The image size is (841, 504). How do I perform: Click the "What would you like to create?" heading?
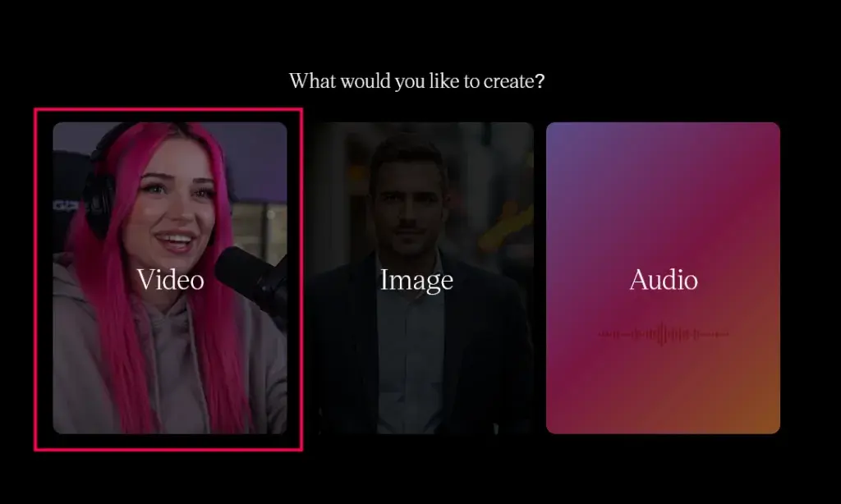pyautogui.click(x=416, y=81)
